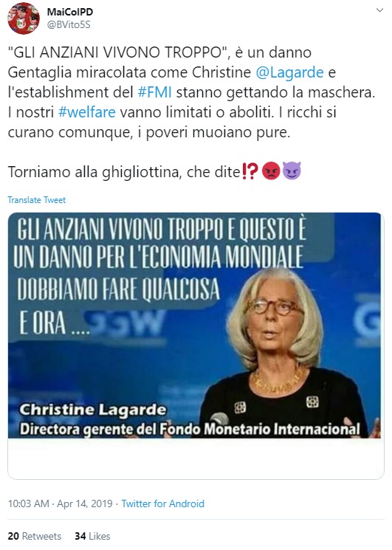Open the #welfare hashtag
This screenshot has height=550, width=392.
tap(86, 112)
